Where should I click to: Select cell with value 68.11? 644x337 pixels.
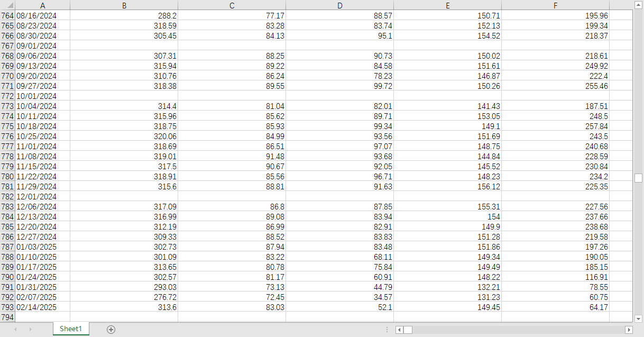tap(339, 257)
